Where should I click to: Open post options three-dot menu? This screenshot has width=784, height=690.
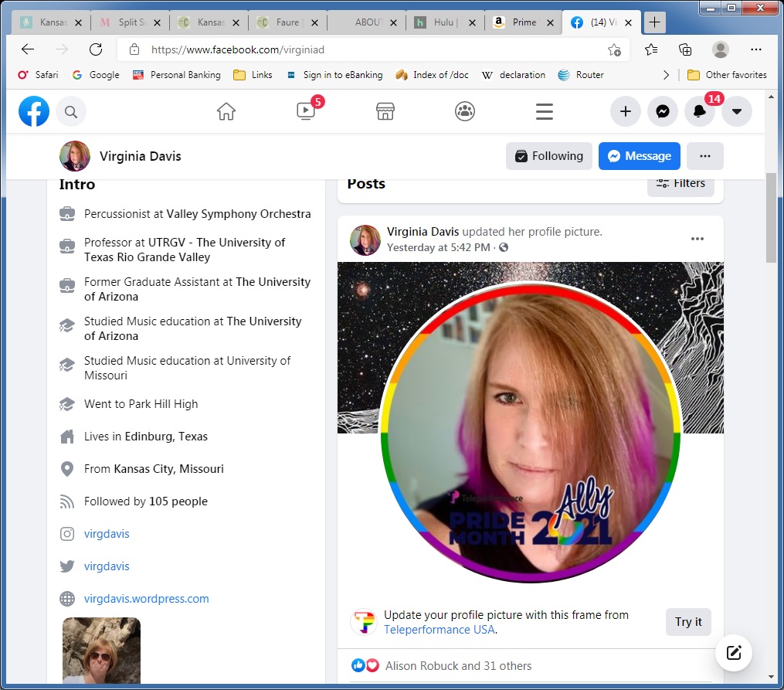click(697, 240)
